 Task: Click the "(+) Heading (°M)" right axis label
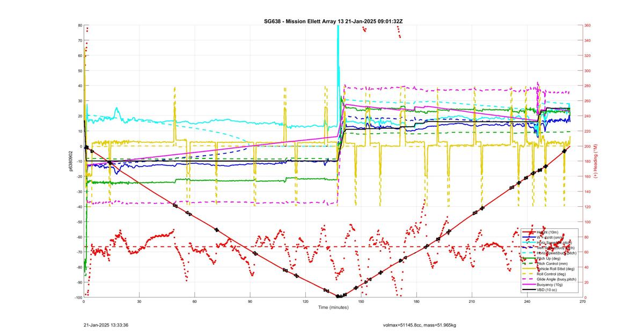(x=595, y=161)
